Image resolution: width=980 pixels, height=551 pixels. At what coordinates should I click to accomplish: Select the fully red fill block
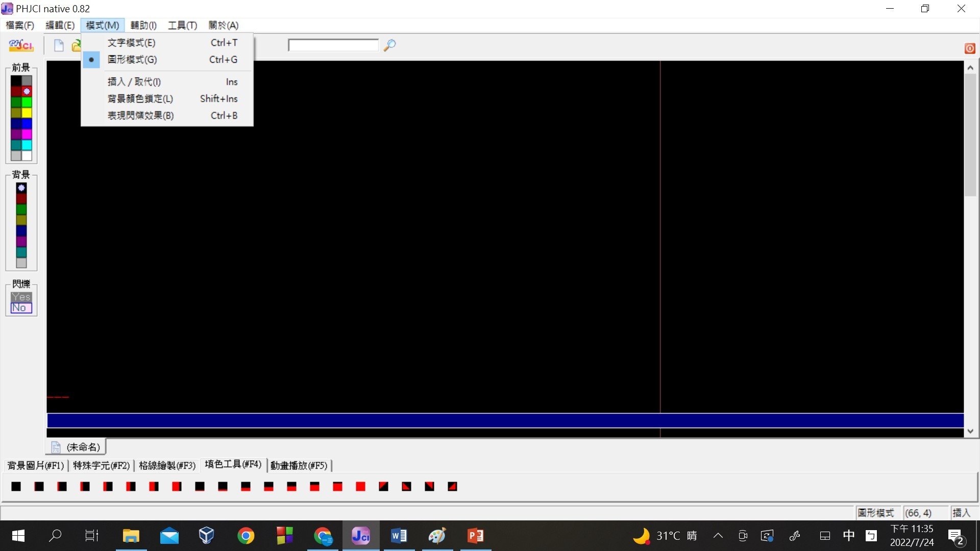360,486
